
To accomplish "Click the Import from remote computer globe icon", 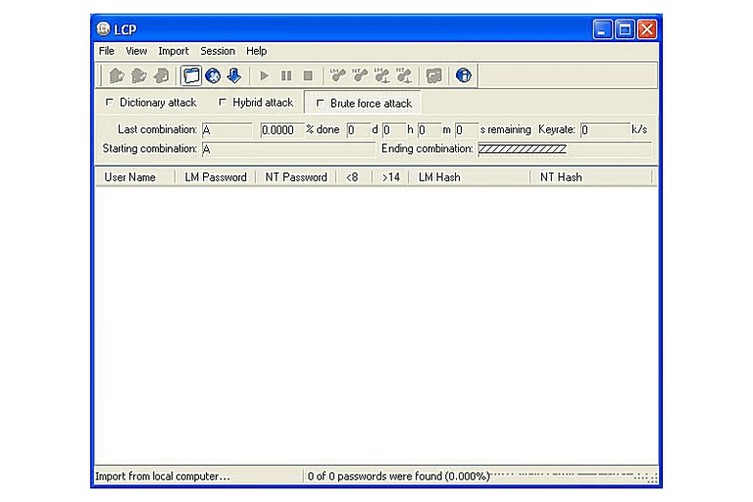I will pyautogui.click(x=212, y=75).
